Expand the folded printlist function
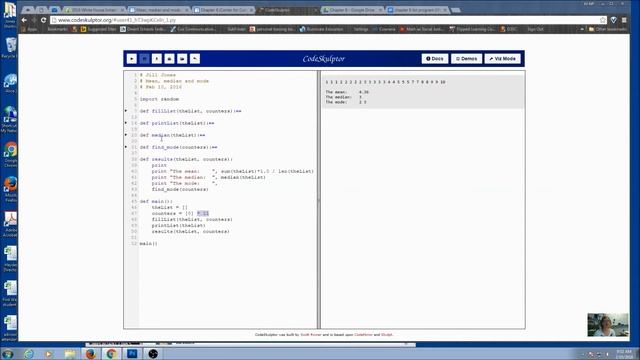The width and height of the screenshot is (640, 360). pyautogui.click(x=126, y=123)
